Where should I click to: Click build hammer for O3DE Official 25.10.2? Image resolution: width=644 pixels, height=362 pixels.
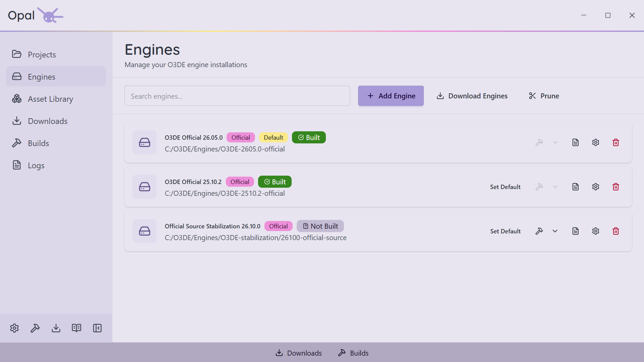(x=539, y=187)
